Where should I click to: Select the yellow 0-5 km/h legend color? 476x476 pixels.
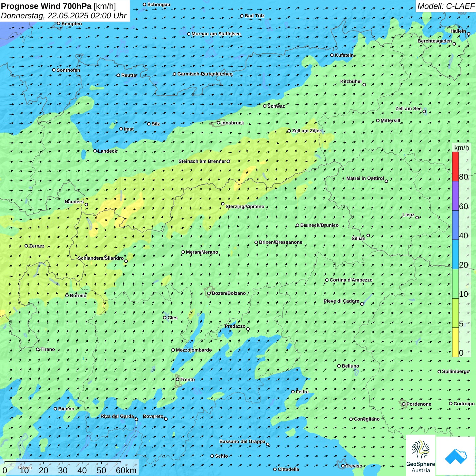(455, 342)
